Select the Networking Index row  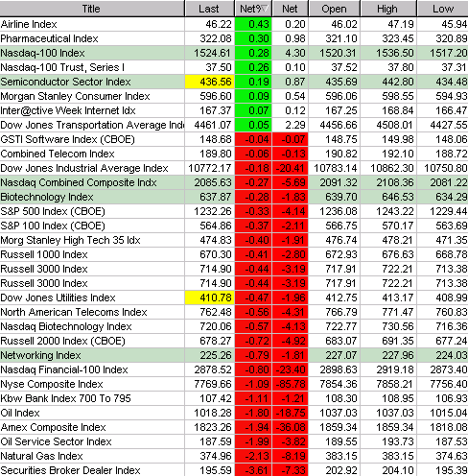coord(234,355)
